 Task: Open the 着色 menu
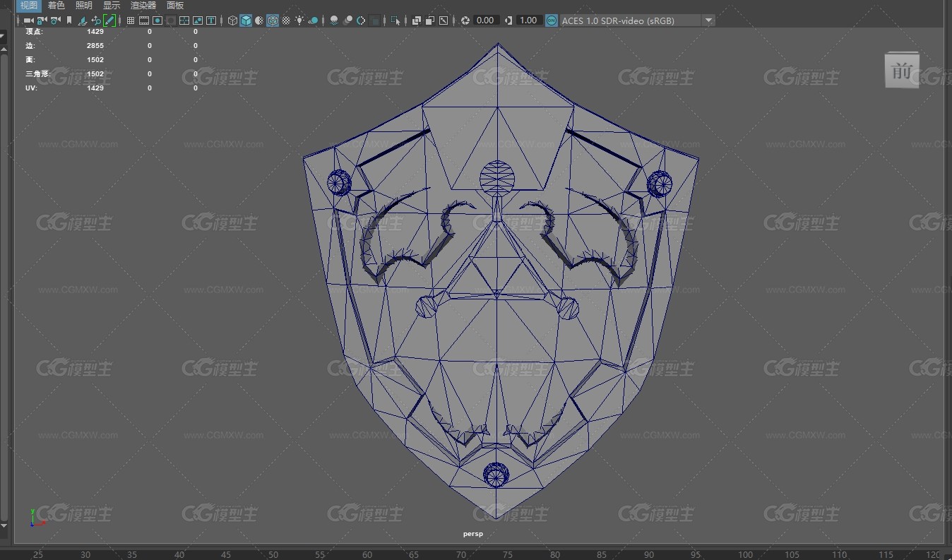pyautogui.click(x=56, y=6)
